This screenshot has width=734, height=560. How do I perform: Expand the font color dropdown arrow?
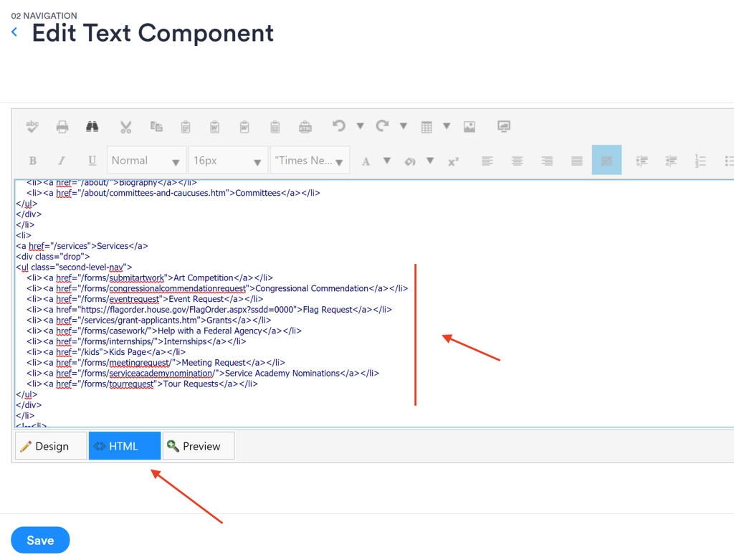(387, 161)
